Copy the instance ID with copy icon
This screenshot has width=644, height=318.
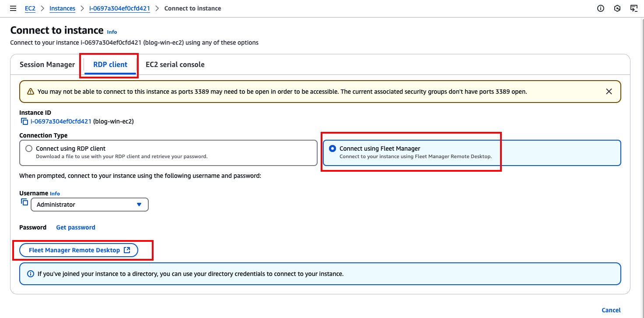[x=24, y=121]
